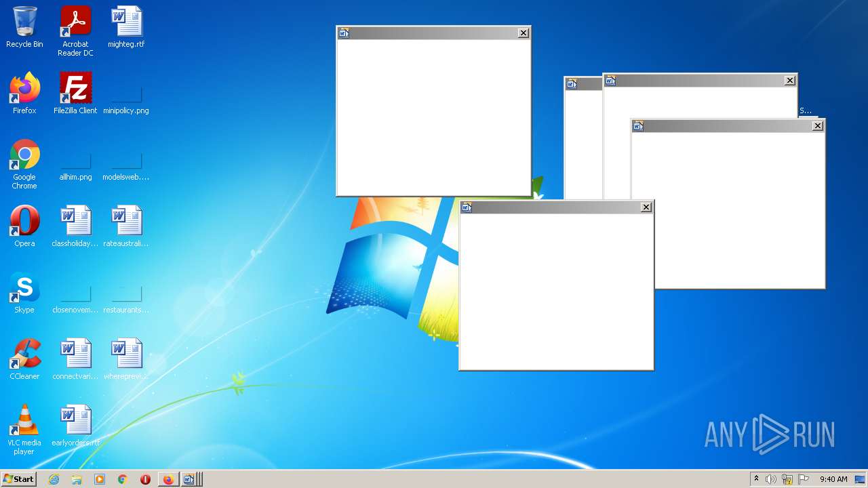Select the classholiday Word document
The image size is (868, 488).
tap(75, 226)
